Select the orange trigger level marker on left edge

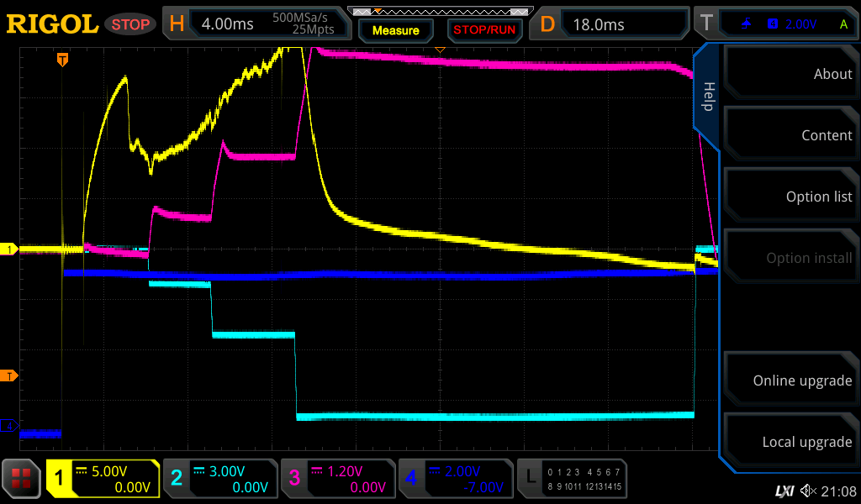click(x=9, y=375)
